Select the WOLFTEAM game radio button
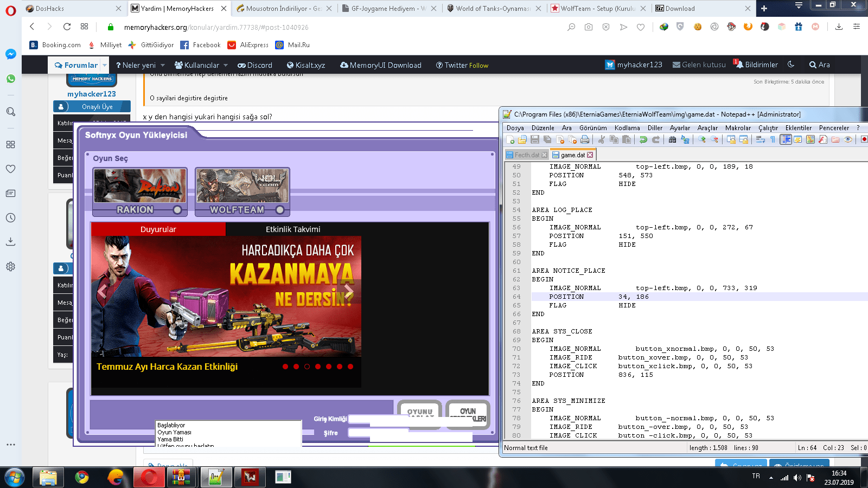Screen dimensions: 868x488 click(x=280, y=210)
